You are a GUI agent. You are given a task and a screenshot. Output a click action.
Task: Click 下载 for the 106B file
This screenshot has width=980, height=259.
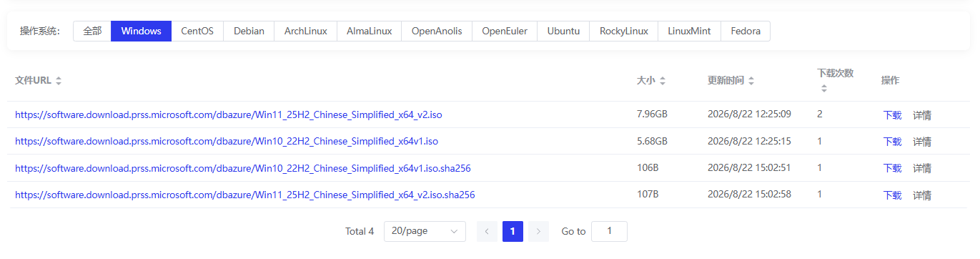892,168
